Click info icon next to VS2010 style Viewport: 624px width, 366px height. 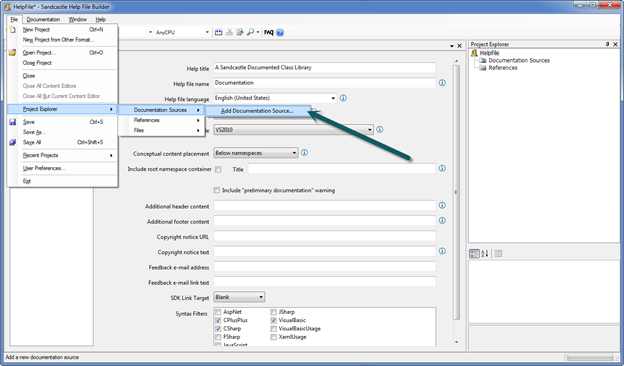coord(380,130)
